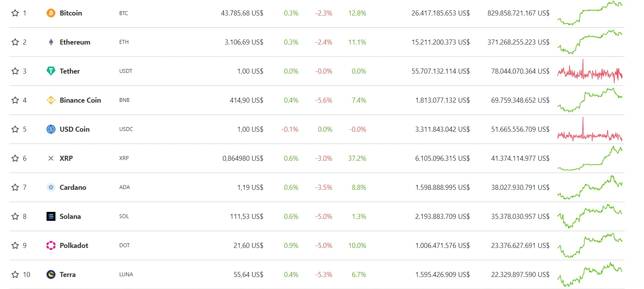Screen dimensions: 644x289
Task: Click XRP price 0,864980 US$
Action: tap(243, 158)
